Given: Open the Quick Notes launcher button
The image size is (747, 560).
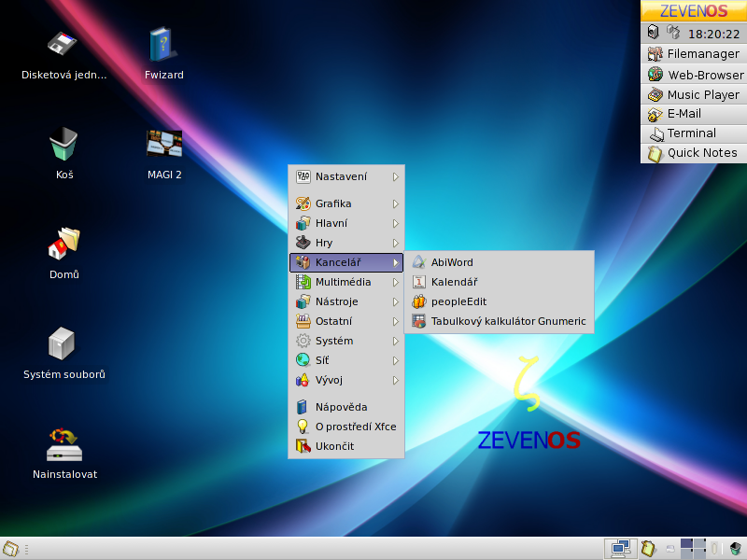Looking at the screenshot, I should (x=694, y=153).
